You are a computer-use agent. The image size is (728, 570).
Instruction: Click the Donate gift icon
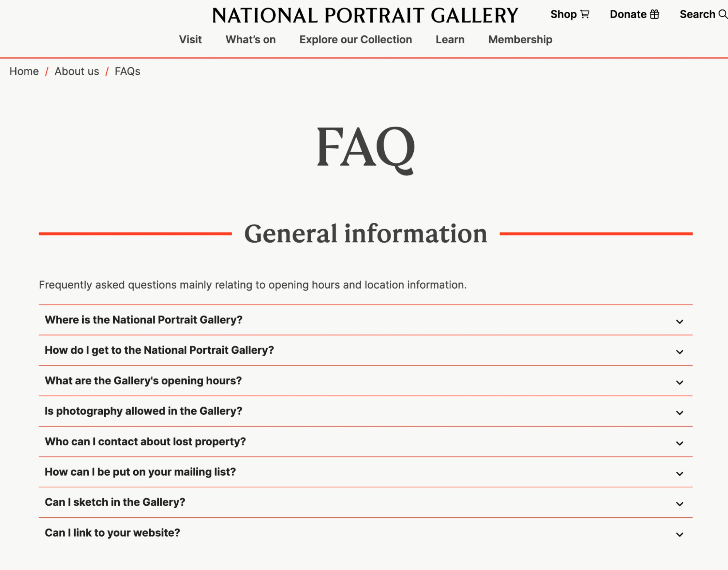[x=654, y=14]
